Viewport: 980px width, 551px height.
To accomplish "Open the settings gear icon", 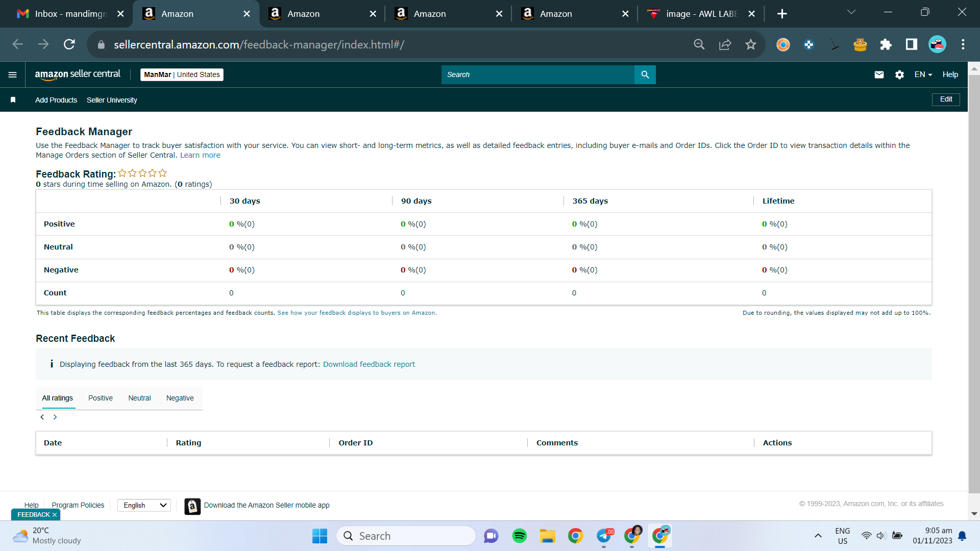I will point(899,74).
